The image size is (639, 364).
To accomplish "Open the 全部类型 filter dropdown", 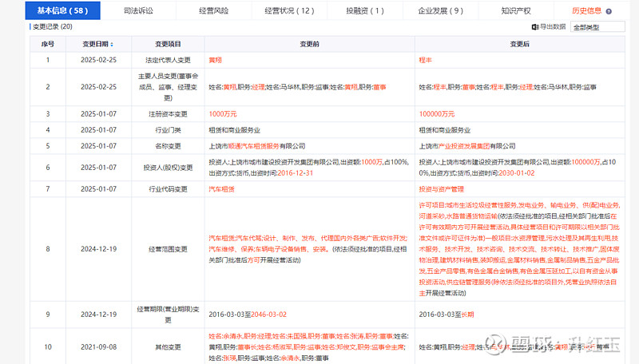I will click(x=597, y=27).
